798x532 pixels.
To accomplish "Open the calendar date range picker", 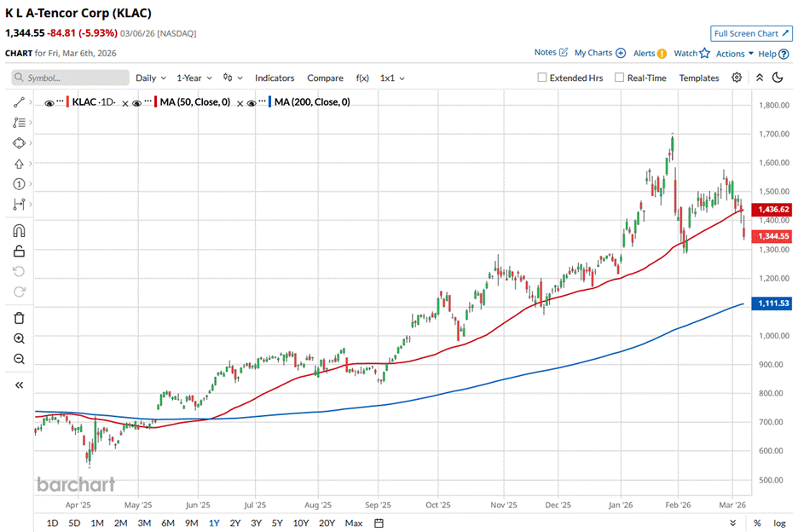I will 379,523.
